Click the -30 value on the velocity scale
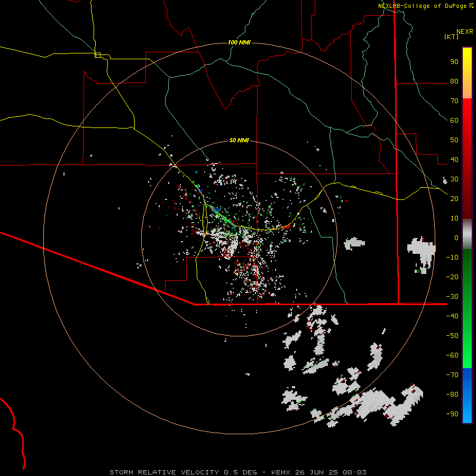This screenshot has width=476, height=476. [x=452, y=297]
